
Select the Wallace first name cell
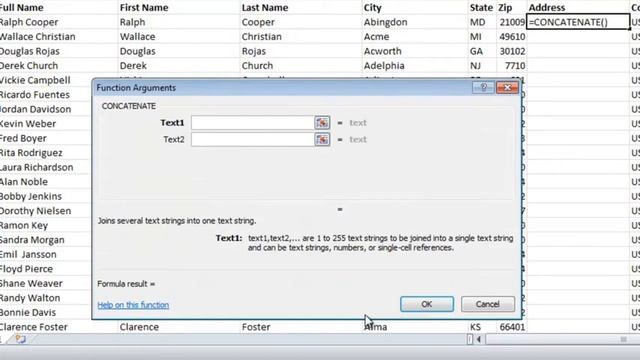(x=179, y=37)
